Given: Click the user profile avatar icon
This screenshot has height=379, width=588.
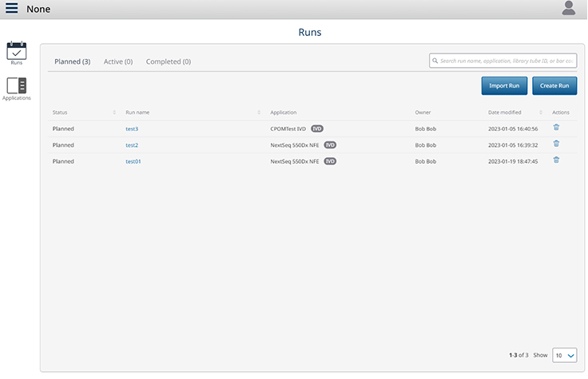Looking at the screenshot, I should coord(569,9).
